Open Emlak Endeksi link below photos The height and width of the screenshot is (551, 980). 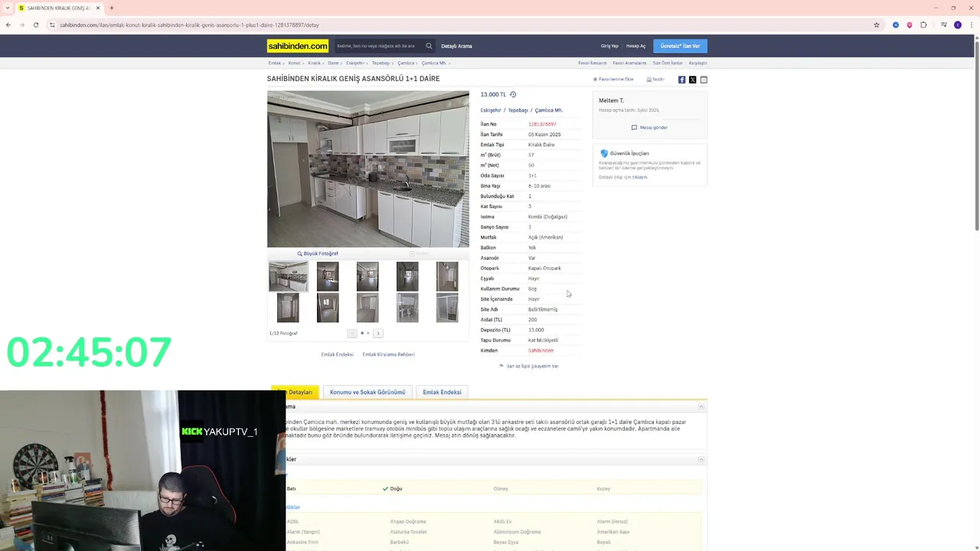[x=337, y=354]
